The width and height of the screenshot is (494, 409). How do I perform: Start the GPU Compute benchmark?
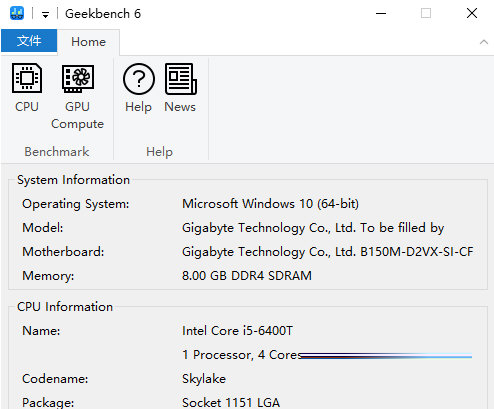click(x=77, y=97)
